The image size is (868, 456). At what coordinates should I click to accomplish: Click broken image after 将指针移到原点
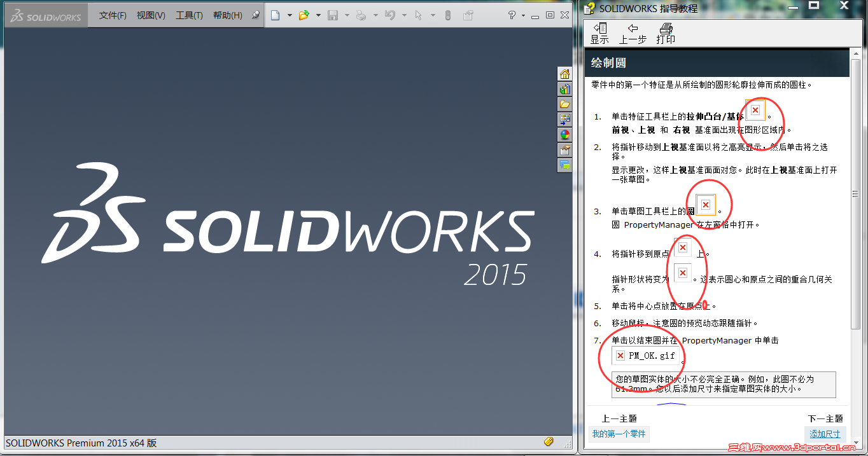(x=683, y=247)
